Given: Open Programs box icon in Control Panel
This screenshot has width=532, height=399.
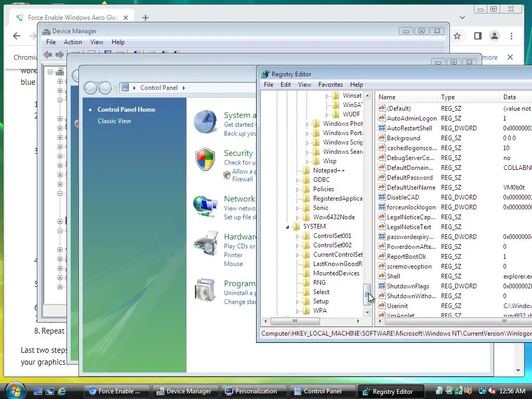Looking at the screenshot, I should 205,290.
